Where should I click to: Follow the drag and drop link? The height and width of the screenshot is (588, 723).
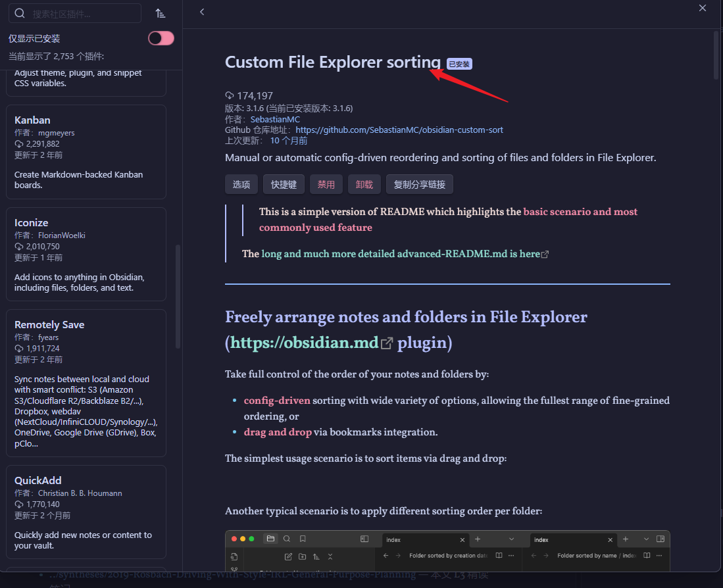tap(278, 431)
